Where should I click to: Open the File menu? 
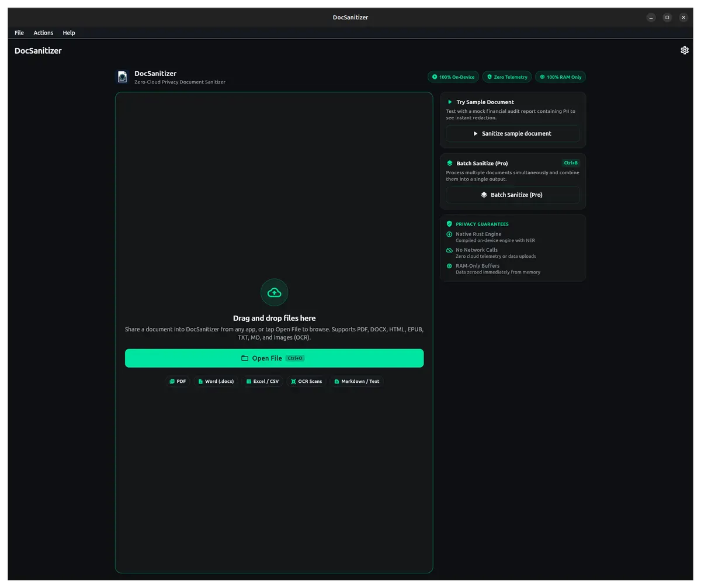19,33
